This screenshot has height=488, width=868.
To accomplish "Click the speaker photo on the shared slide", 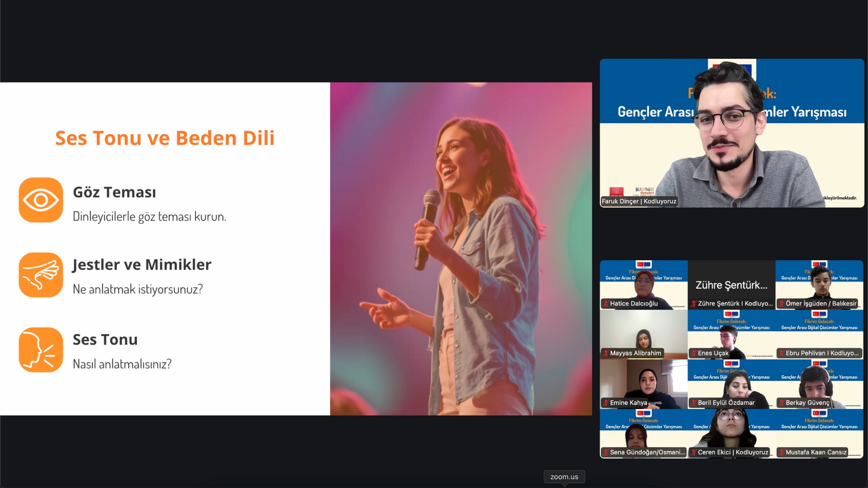I will point(461,249).
